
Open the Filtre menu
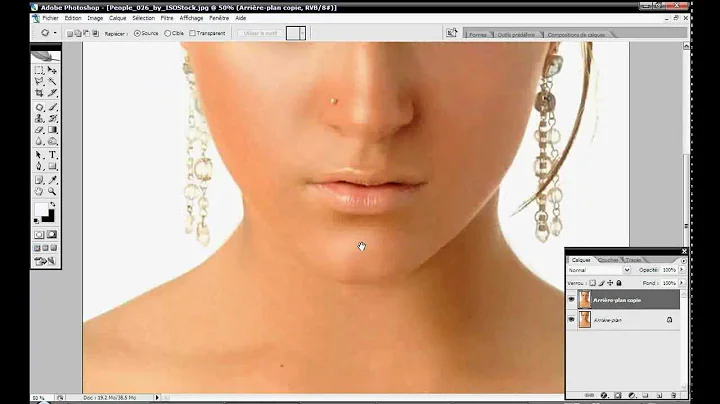coord(167,18)
